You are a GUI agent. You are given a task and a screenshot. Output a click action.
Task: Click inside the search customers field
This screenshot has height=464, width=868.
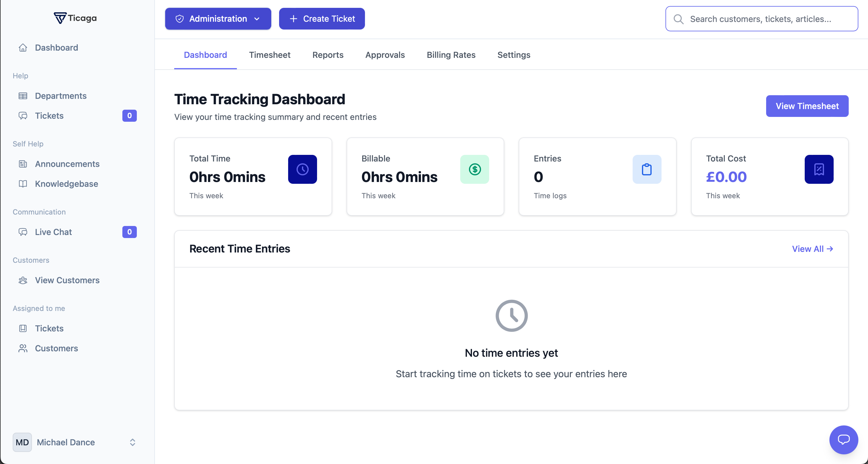[x=758, y=19]
